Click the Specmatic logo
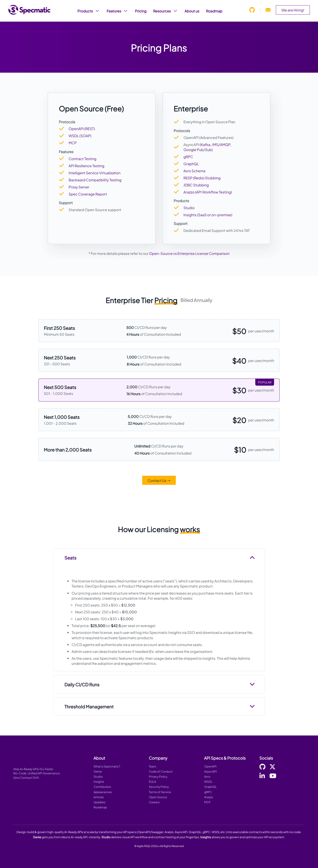The width and height of the screenshot is (318, 868). tap(29, 10)
